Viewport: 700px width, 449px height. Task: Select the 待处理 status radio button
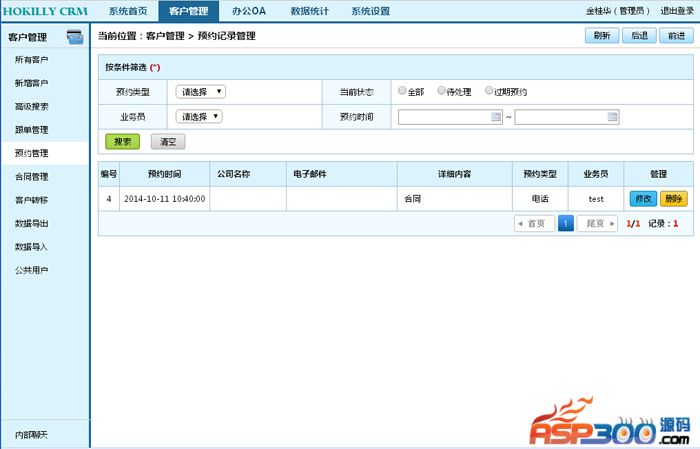[442, 91]
